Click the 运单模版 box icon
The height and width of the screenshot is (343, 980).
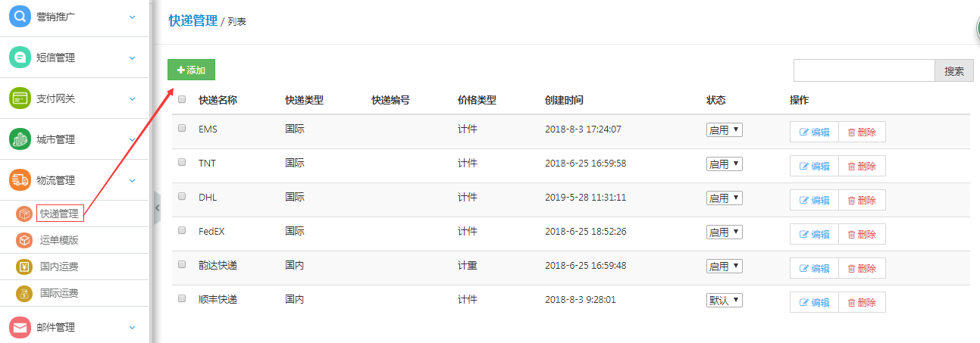pos(24,240)
